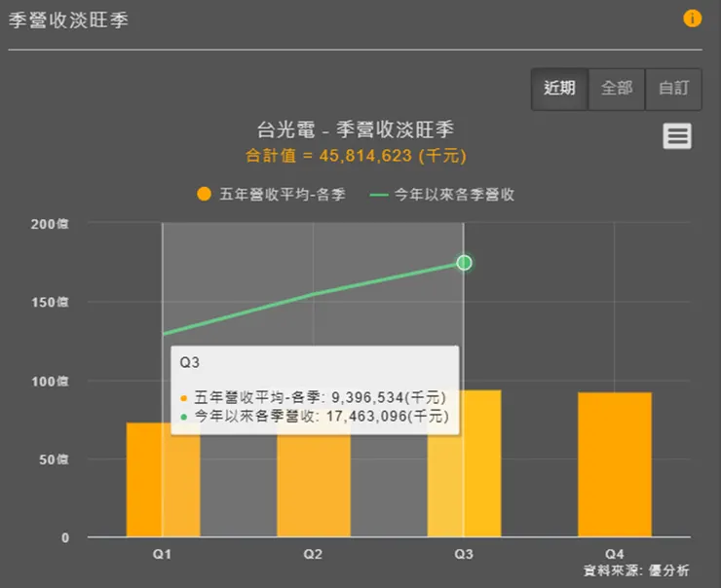Click the 100億 y-axis label
The width and height of the screenshot is (721, 588).
tap(50, 382)
